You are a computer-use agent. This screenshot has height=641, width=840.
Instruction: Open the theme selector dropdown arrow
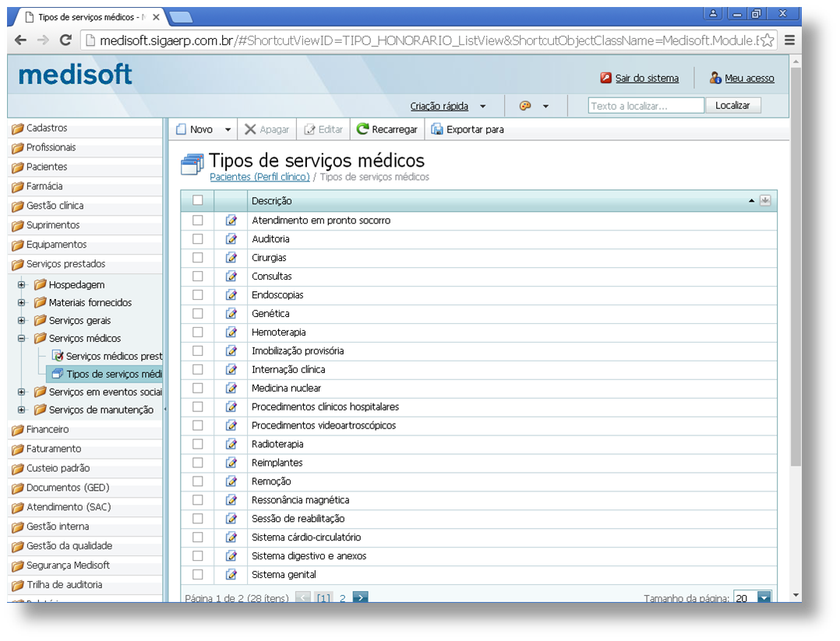(x=545, y=106)
